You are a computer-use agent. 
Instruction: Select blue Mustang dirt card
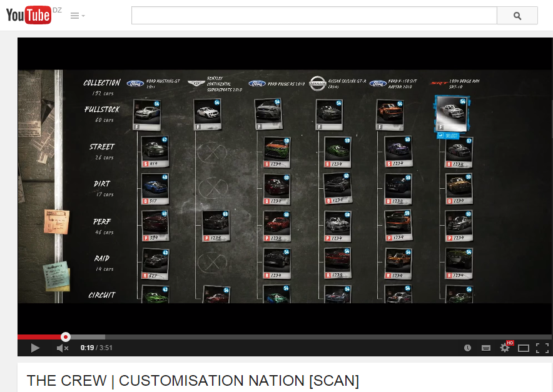[155, 189]
